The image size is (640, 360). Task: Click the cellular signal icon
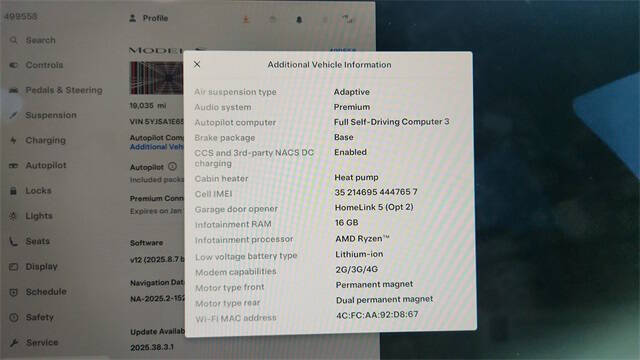click(x=348, y=18)
